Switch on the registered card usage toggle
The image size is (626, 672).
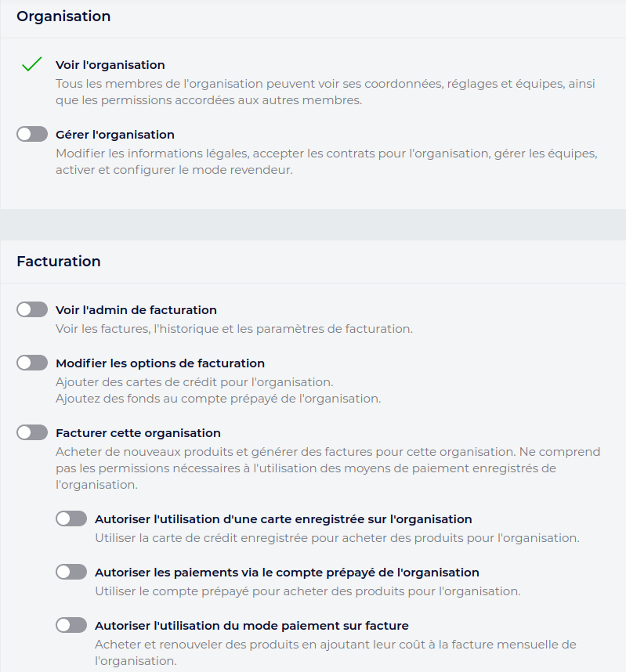coord(71,519)
